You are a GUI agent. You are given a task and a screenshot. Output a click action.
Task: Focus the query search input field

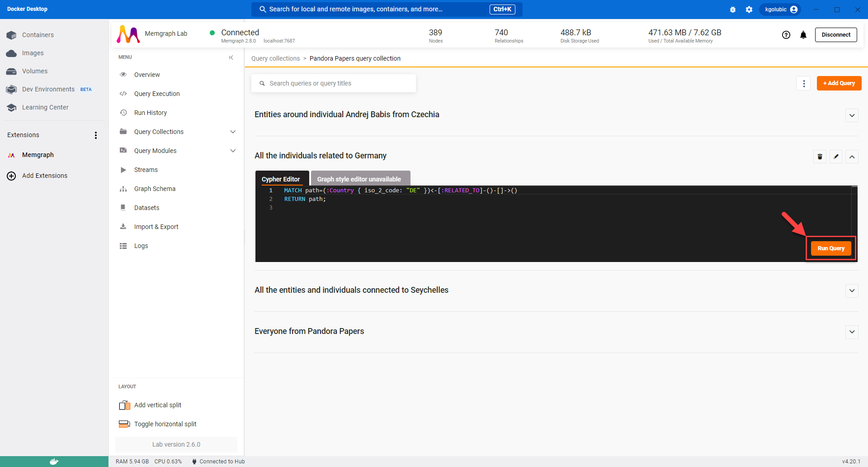[x=333, y=83]
